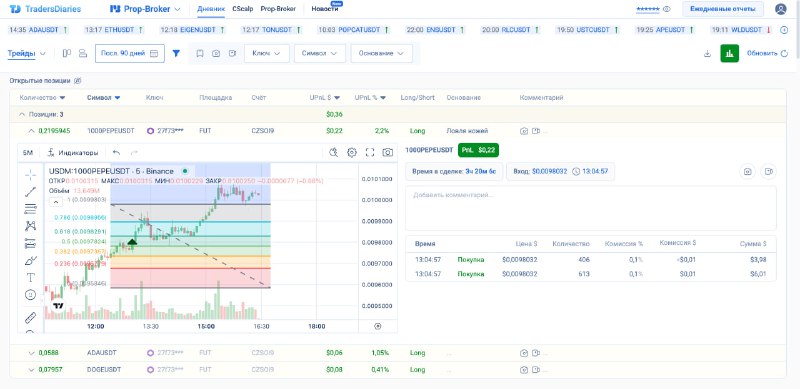Screen dimensions: 800x389
Task: Switch chart to fullscreen mode
Action: [x=370, y=152]
